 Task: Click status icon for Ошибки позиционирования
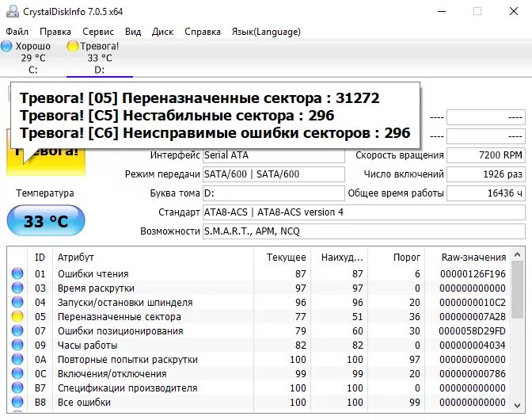[17, 330]
